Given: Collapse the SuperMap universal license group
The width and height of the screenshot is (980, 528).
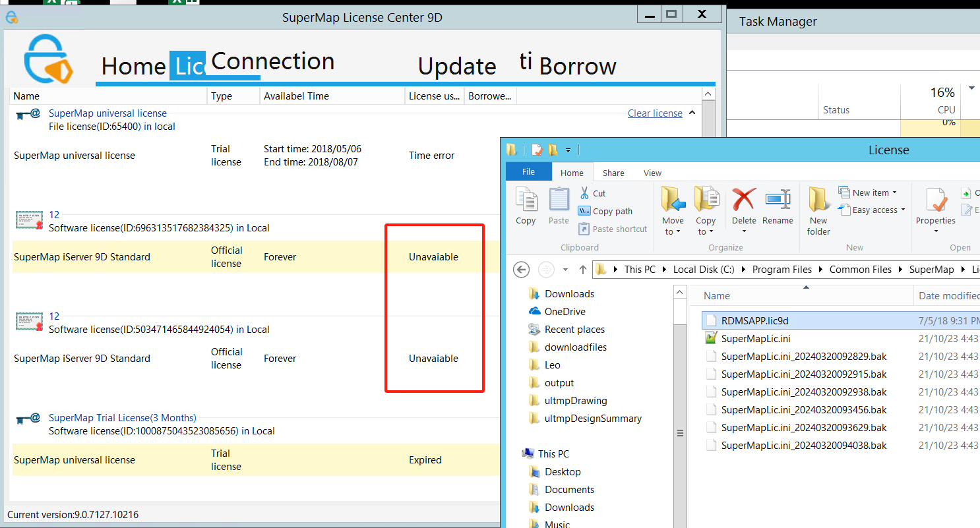Looking at the screenshot, I should (x=692, y=113).
